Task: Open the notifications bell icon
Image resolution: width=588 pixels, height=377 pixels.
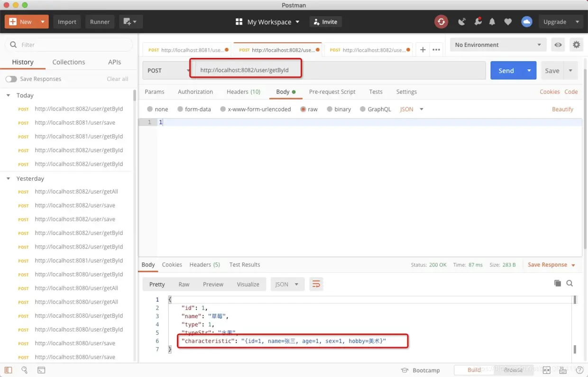Action: [x=492, y=22]
